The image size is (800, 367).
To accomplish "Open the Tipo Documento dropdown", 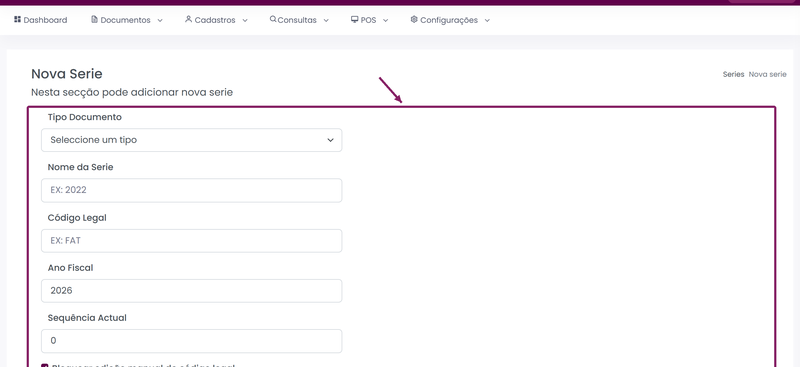I will click(191, 140).
